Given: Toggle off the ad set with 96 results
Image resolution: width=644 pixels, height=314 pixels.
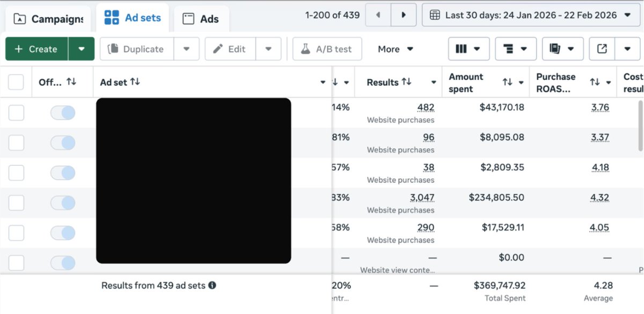Looking at the screenshot, I should coord(63,143).
